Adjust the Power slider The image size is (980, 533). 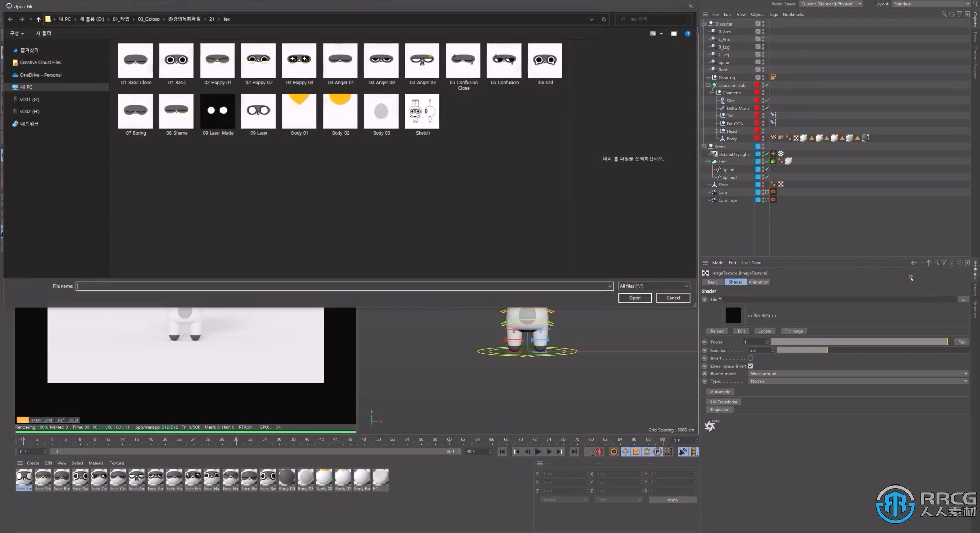point(860,342)
